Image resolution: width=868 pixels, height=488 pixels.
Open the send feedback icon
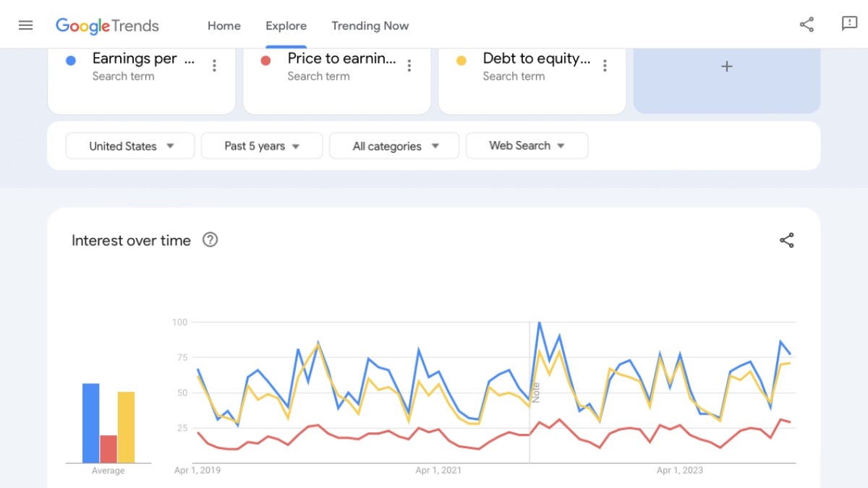pos(849,24)
